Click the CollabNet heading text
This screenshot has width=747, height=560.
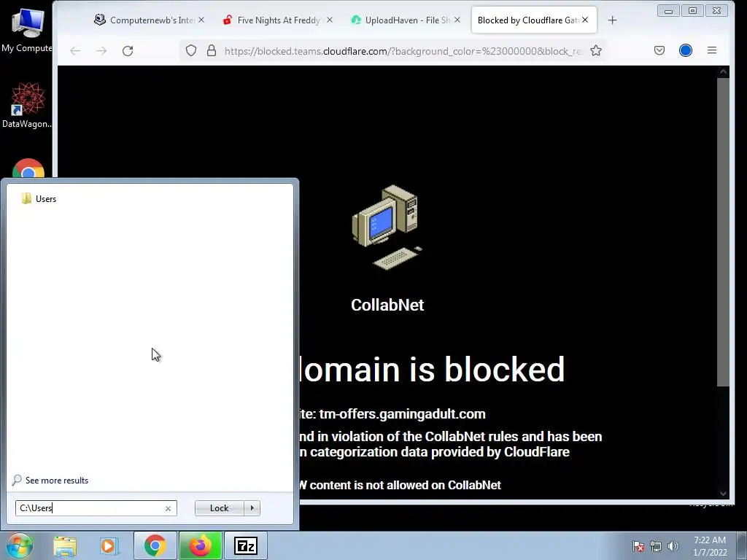(387, 305)
